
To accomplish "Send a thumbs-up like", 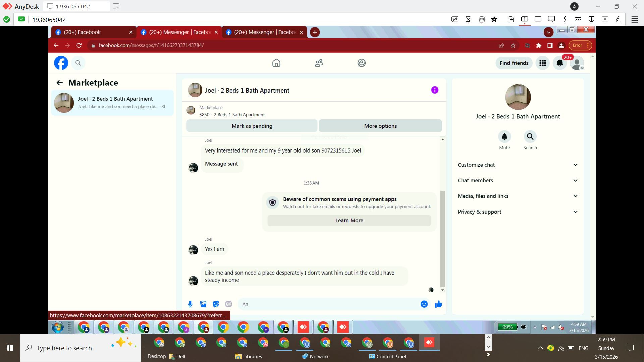I will click(438, 304).
